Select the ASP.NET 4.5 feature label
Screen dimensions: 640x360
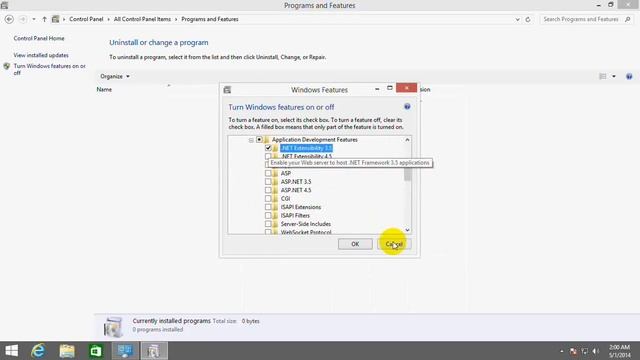(296, 190)
